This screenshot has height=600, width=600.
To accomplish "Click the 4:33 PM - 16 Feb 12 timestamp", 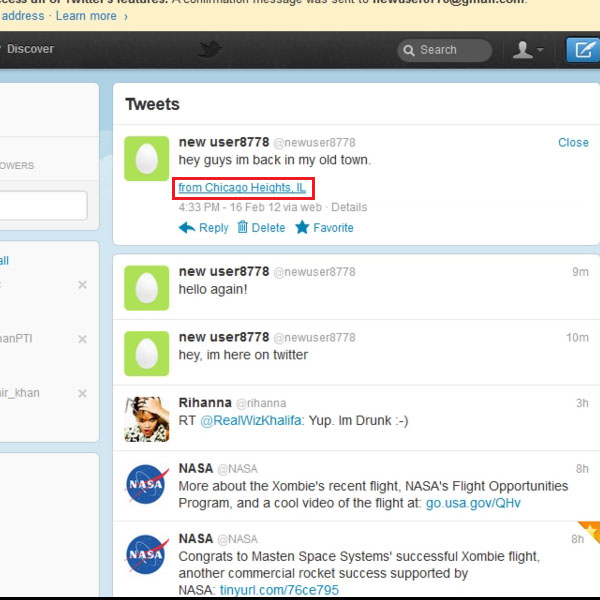I will (229, 207).
